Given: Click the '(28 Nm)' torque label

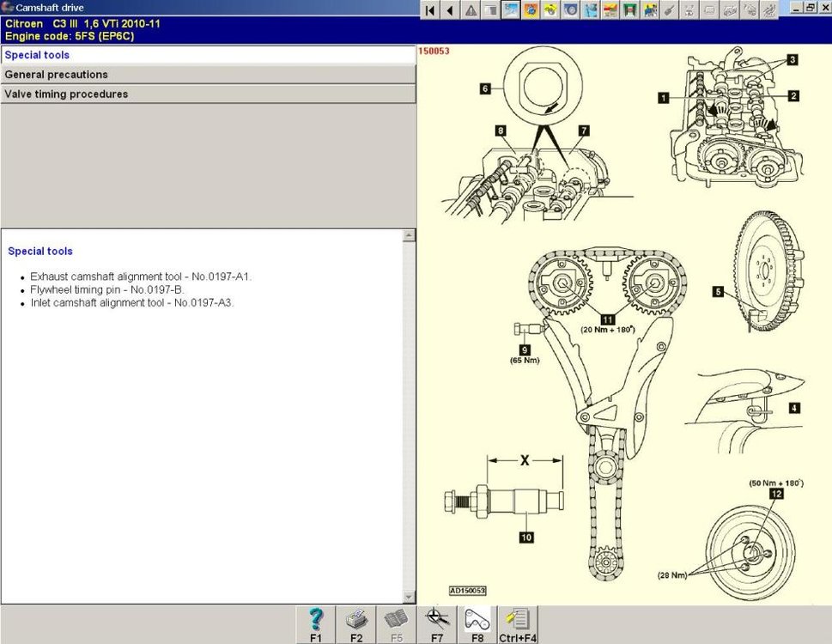Looking at the screenshot, I should (672, 575).
